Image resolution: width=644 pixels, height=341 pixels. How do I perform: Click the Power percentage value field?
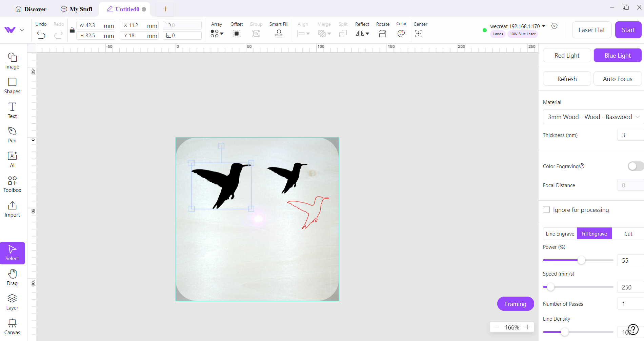tap(631, 260)
